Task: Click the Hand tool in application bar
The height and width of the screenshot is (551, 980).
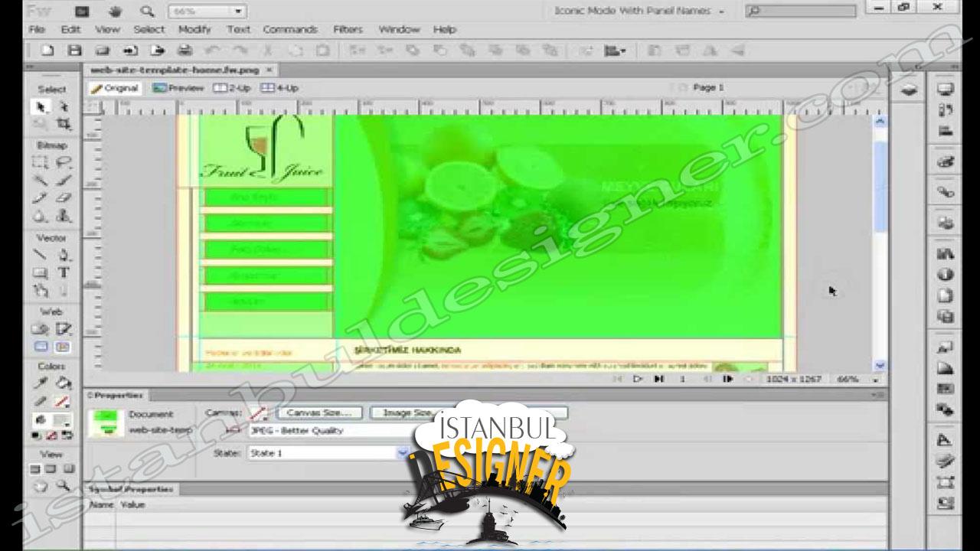Action: [x=115, y=11]
